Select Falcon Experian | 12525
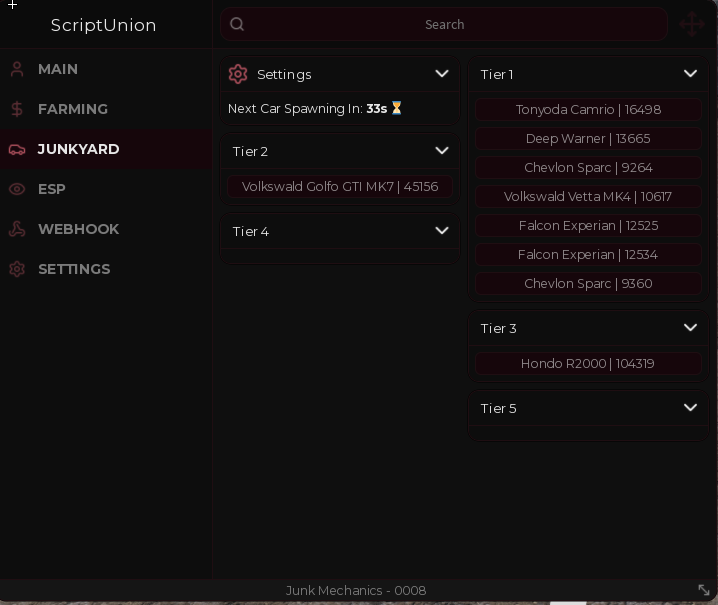718x605 pixels. (x=588, y=225)
